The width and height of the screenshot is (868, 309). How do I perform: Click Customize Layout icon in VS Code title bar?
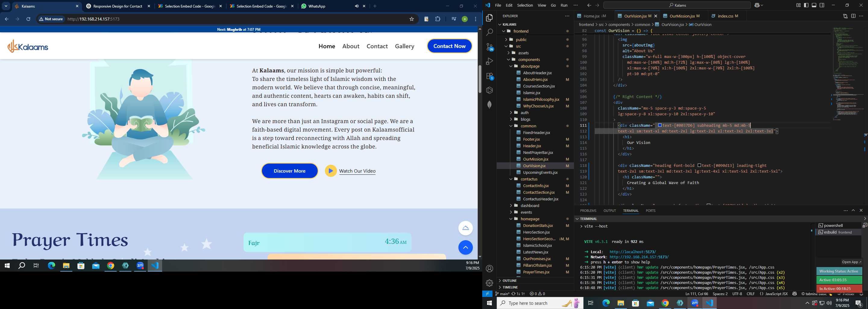[x=798, y=5]
